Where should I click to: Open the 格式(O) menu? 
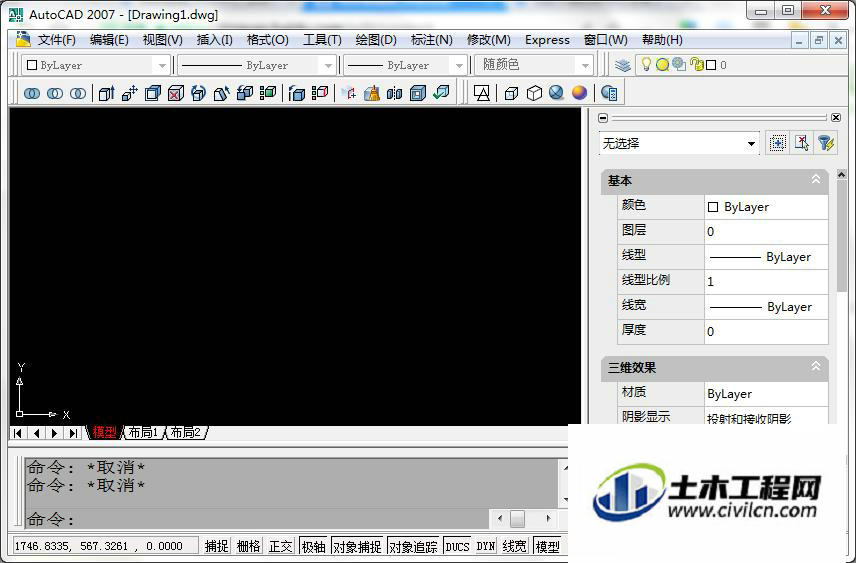268,40
